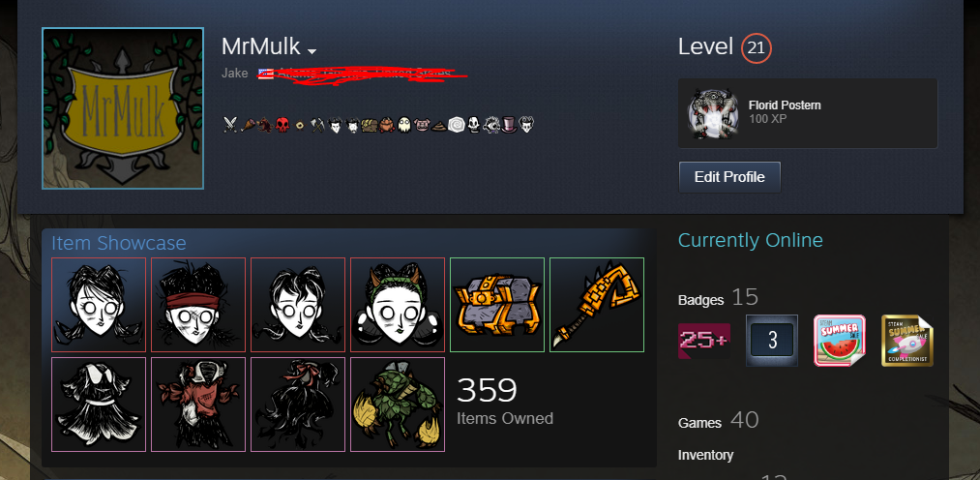
Task: Open the Summer Sale Completionist badge
Action: pos(907,341)
